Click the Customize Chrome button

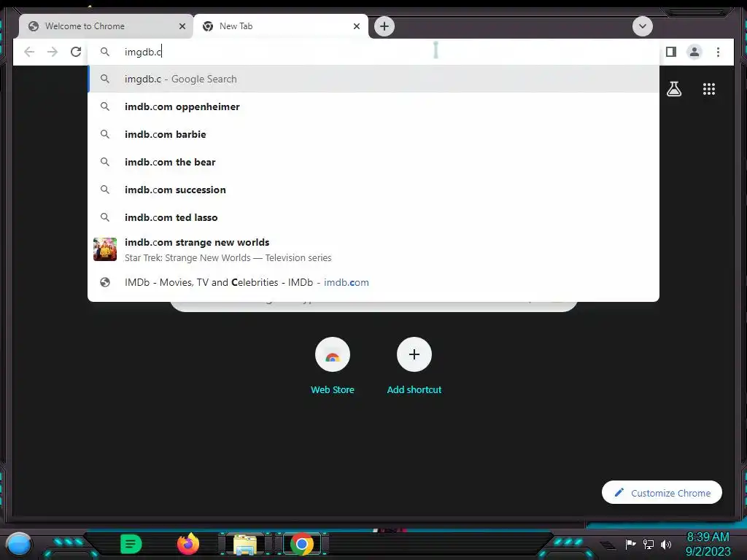click(x=662, y=493)
